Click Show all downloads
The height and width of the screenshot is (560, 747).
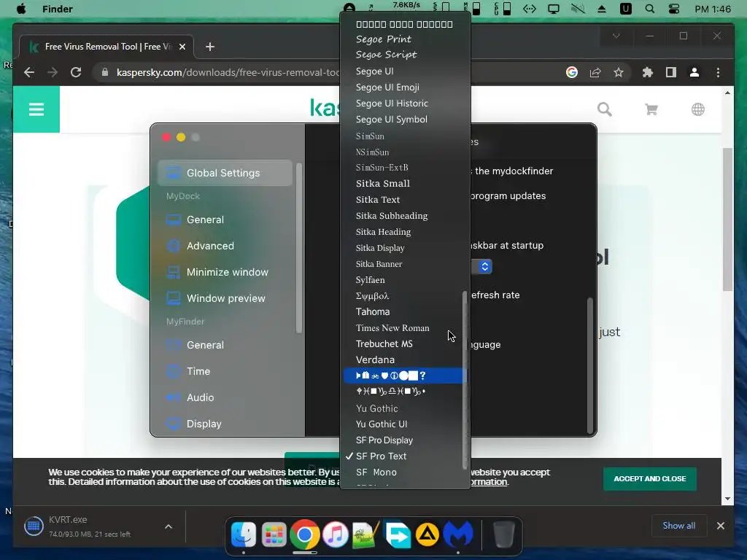679,526
